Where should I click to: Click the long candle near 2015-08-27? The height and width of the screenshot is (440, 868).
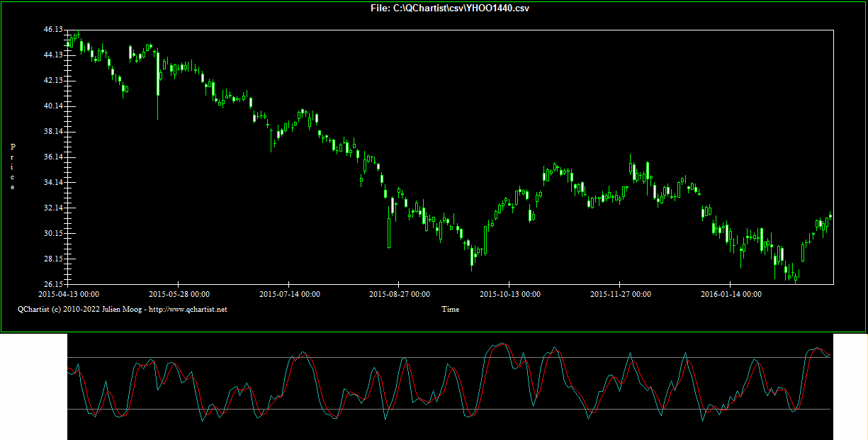[x=389, y=232]
